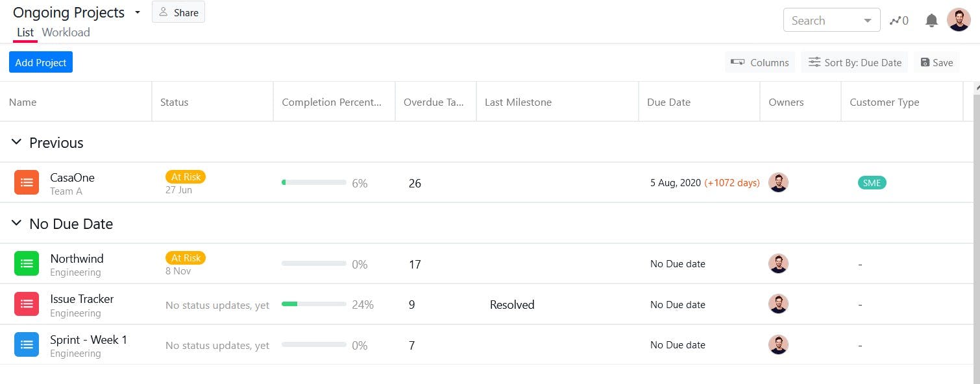Click CasaOne owner avatar
This screenshot has width=980, height=384.
778,183
